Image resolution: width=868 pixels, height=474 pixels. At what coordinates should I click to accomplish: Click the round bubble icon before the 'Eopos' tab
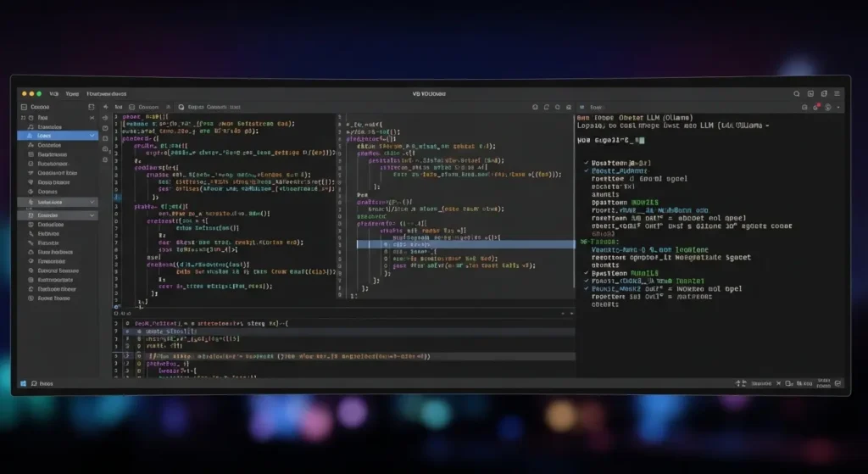click(181, 107)
